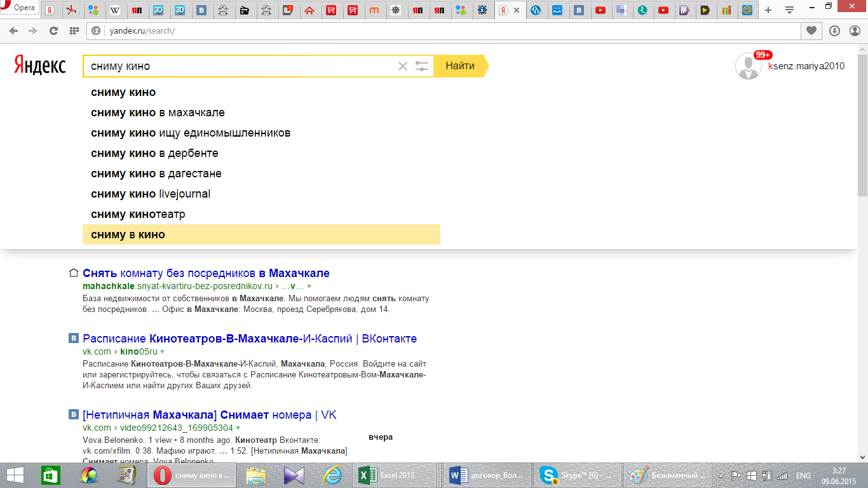Screen dimensions: 868x488
Task: Switch to the radio icon tab
Action: click(x=245, y=10)
